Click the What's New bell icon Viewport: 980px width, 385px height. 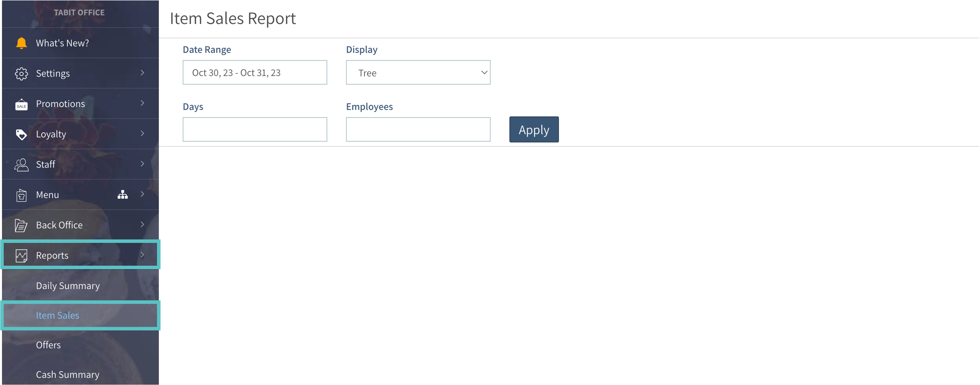(21, 43)
